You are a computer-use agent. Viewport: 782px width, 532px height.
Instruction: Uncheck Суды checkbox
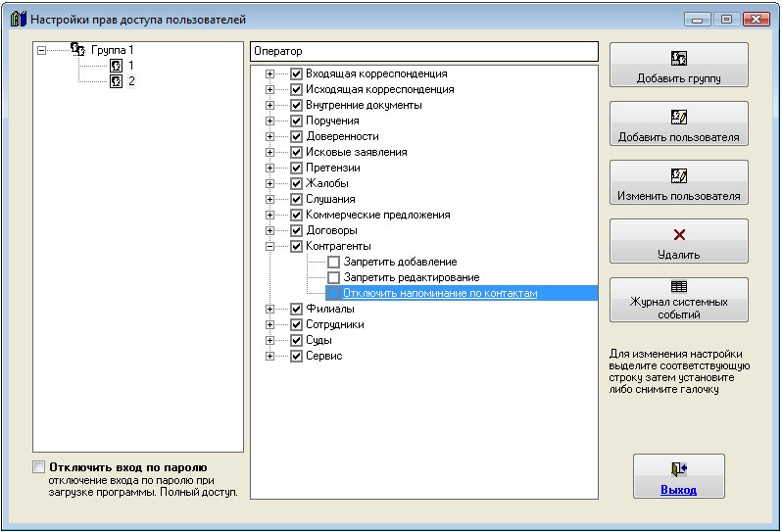click(x=296, y=341)
